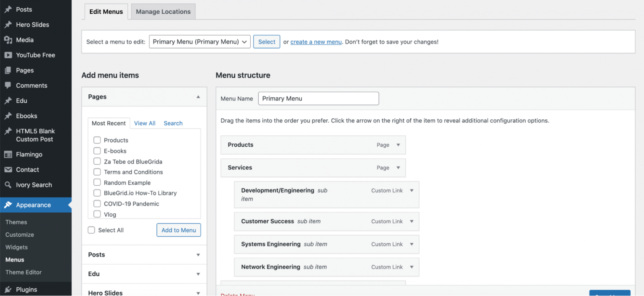Open the menu selection dropdown
The image size is (644, 296).
point(200,42)
